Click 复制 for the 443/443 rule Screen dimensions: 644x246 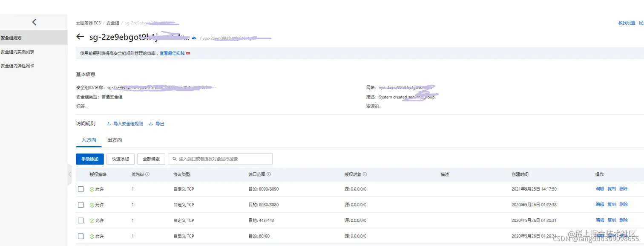(612, 220)
